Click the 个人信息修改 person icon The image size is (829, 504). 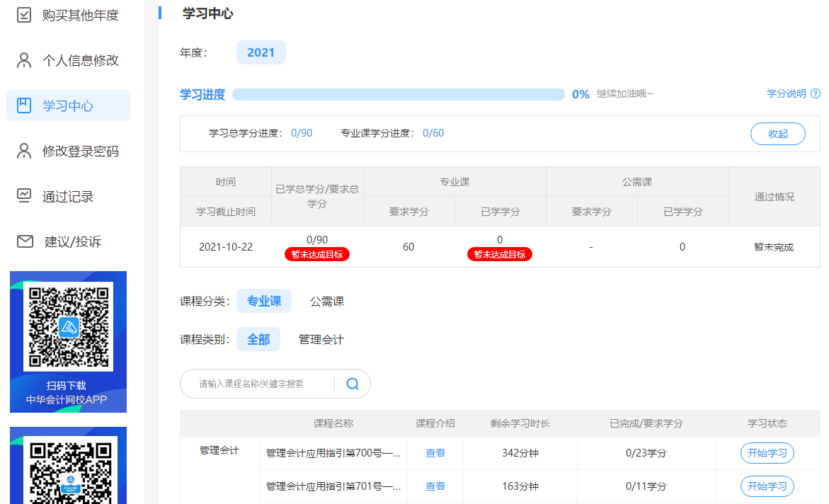click(x=24, y=60)
